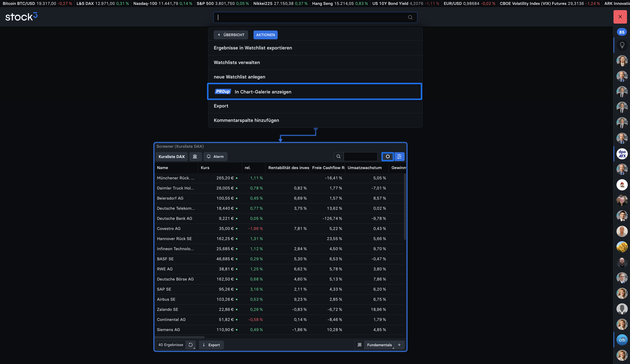Open the filter sliders icon in the screener
The width and height of the screenshot is (630, 364).
399,157
